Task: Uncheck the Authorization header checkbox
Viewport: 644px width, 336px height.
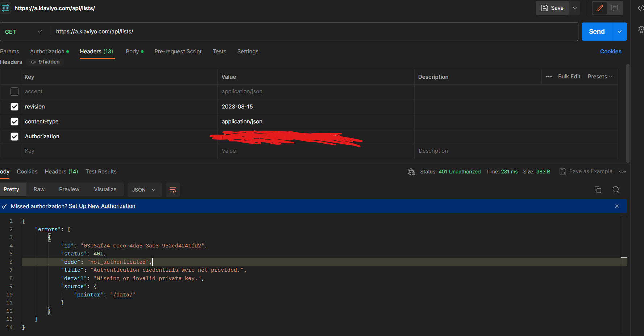Action: (14, 136)
